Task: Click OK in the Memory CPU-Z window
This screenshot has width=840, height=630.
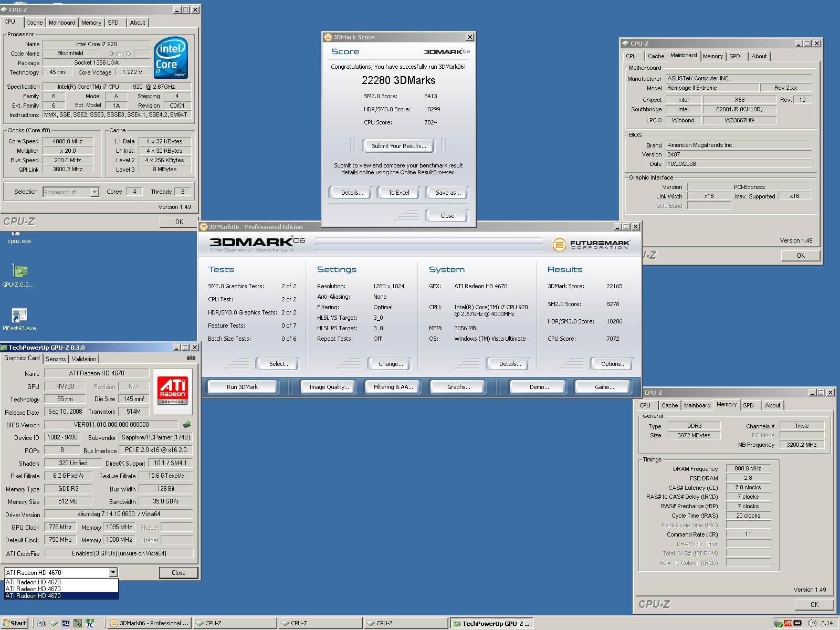Action: (x=814, y=605)
